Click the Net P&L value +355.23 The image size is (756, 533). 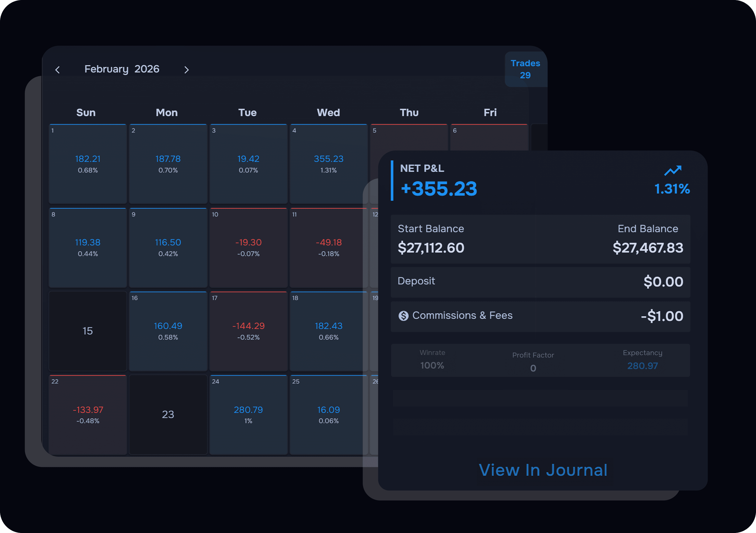pos(438,188)
